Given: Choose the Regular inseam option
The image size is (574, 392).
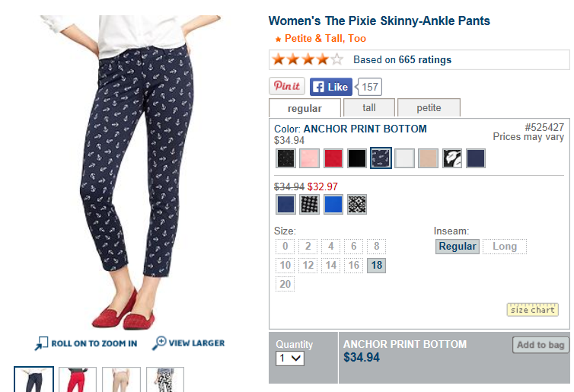Looking at the screenshot, I should [x=458, y=246].
